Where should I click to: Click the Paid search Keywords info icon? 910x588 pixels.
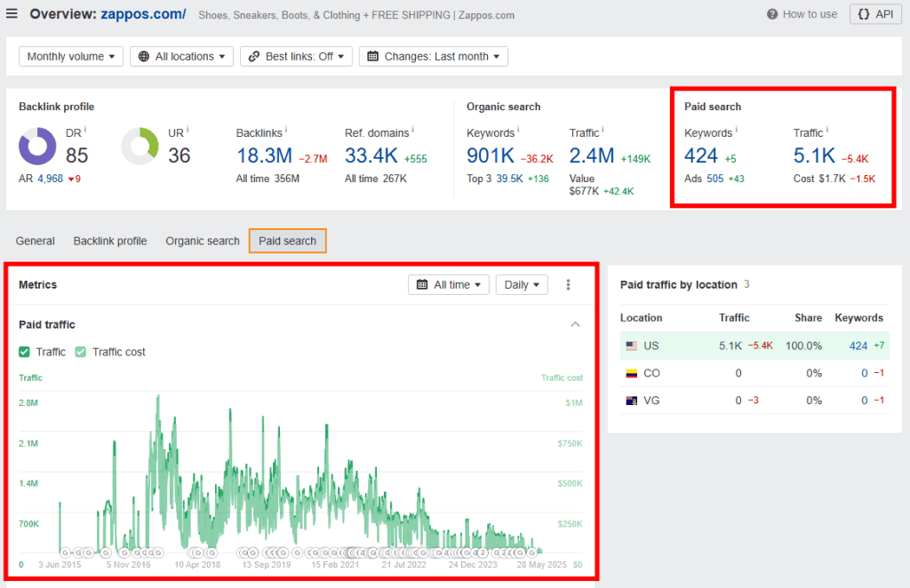pyautogui.click(x=736, y=129)
